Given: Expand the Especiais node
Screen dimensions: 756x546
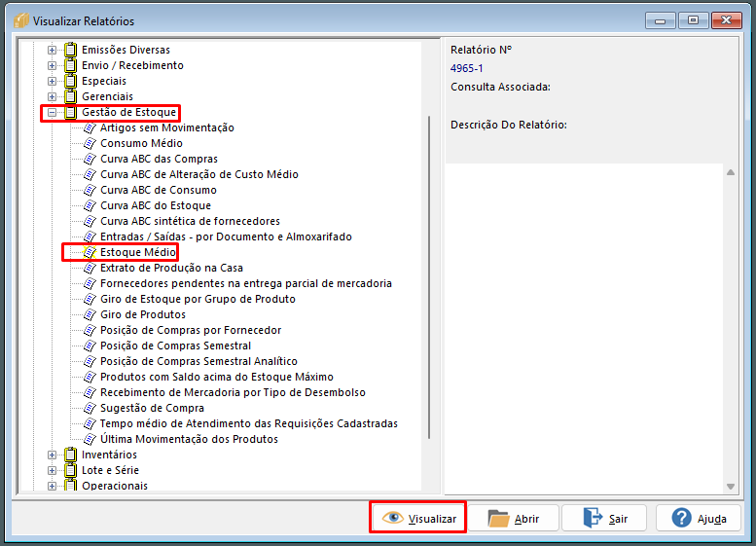Looking at the screenshot, I should pyautogui.click(x=53, y=81).
